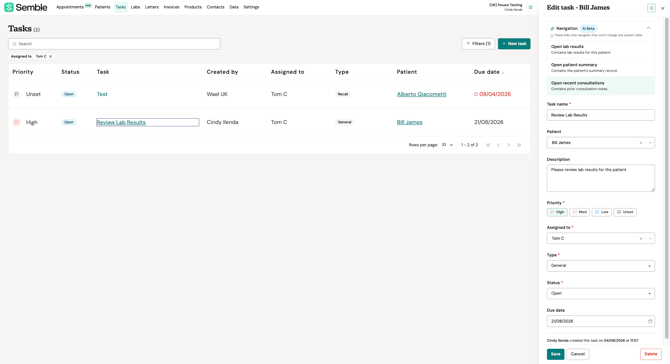Viewport: 670px width, 364px height.
Task: Cancel editing the task
Action: [578, 354]
